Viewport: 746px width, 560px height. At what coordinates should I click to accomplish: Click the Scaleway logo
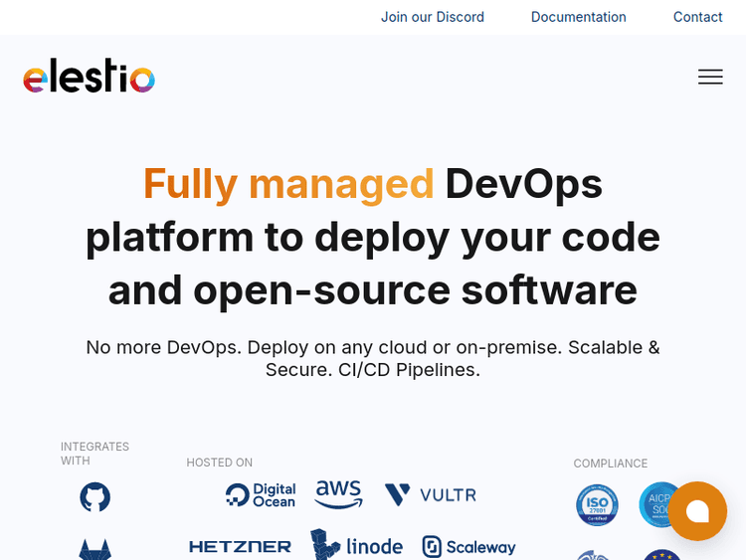click(x=468, y=547)
